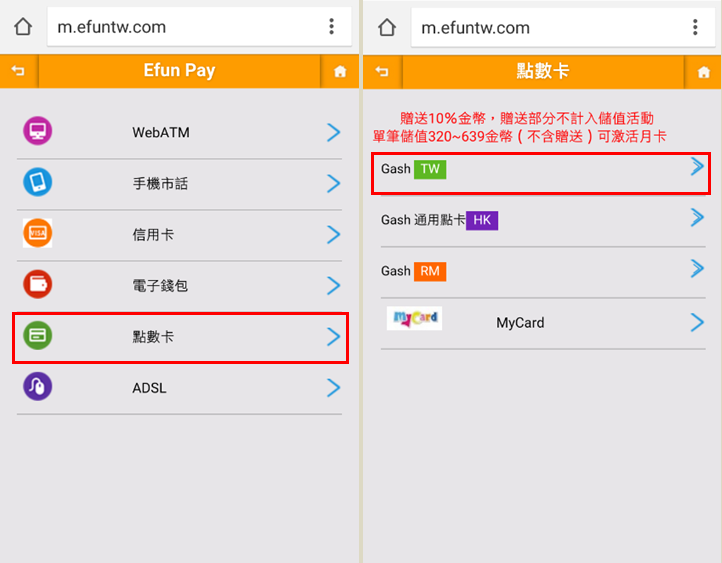This screenshot has width=722, height=563.
Task: Click the 電子錢包 wallet icon
Action: coord(37,284)
